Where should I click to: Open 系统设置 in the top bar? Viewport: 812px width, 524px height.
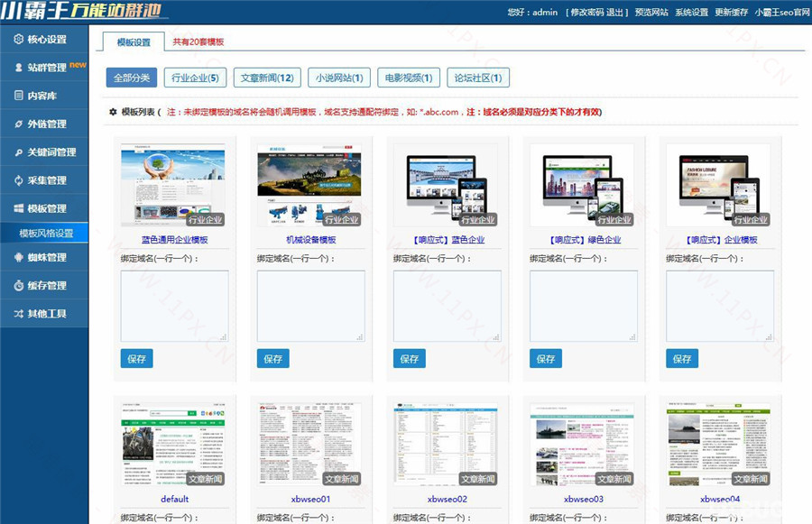pyautogui.click(x=691, y=13)
